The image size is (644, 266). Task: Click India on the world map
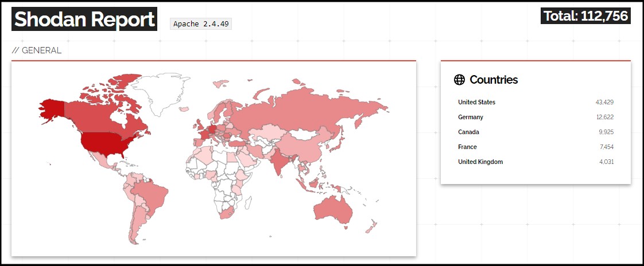pos(280,161)
